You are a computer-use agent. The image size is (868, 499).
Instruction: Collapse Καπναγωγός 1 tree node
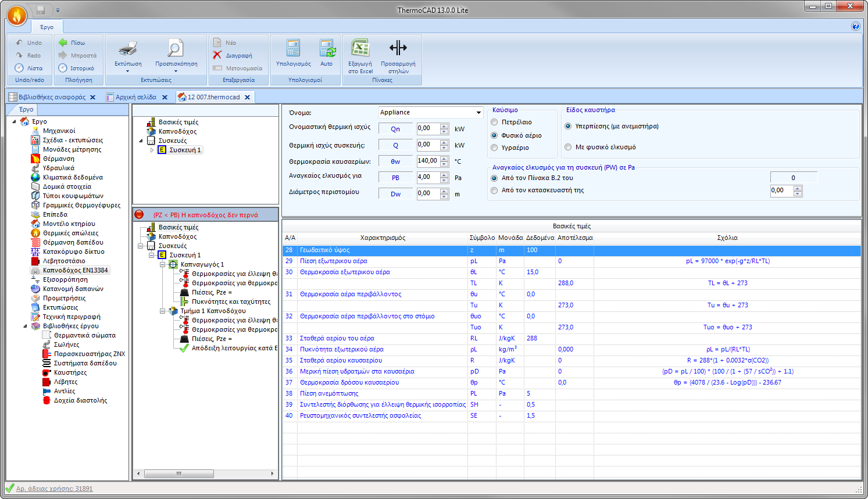[163, 264]
